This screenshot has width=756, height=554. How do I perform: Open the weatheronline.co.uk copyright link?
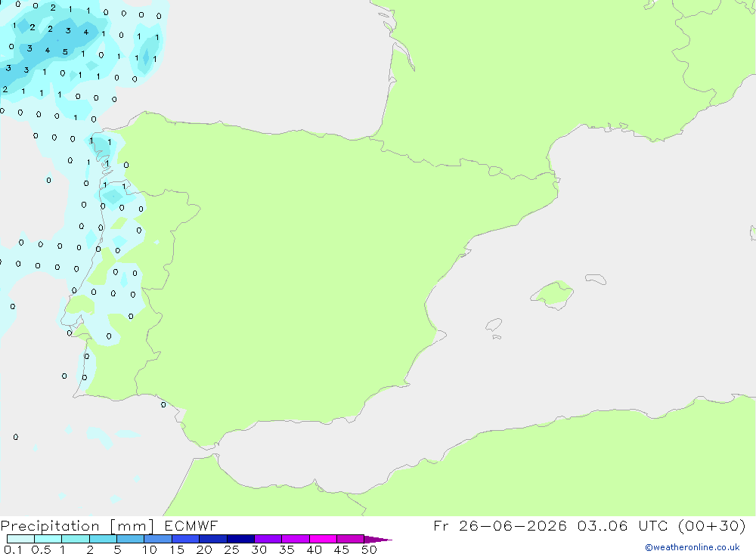click(692, 547)
